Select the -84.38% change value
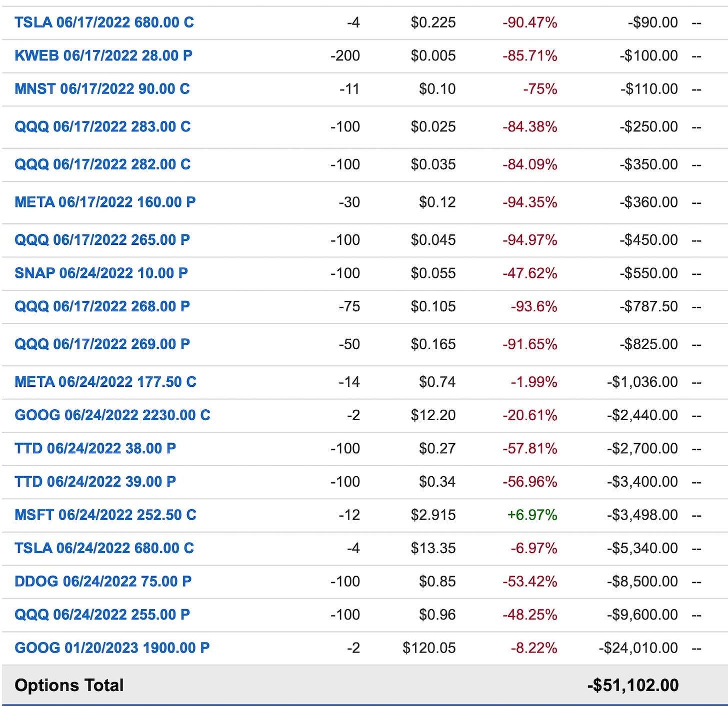The height and width of the screenshot is (706, 728). (530, 126)
